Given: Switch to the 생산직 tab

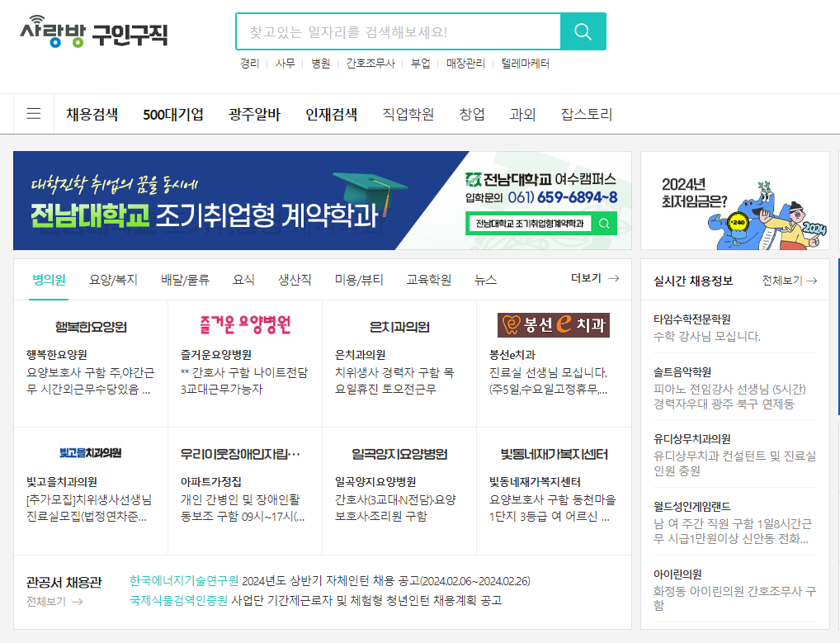Looking at the screenshot, I should [295, 279].
